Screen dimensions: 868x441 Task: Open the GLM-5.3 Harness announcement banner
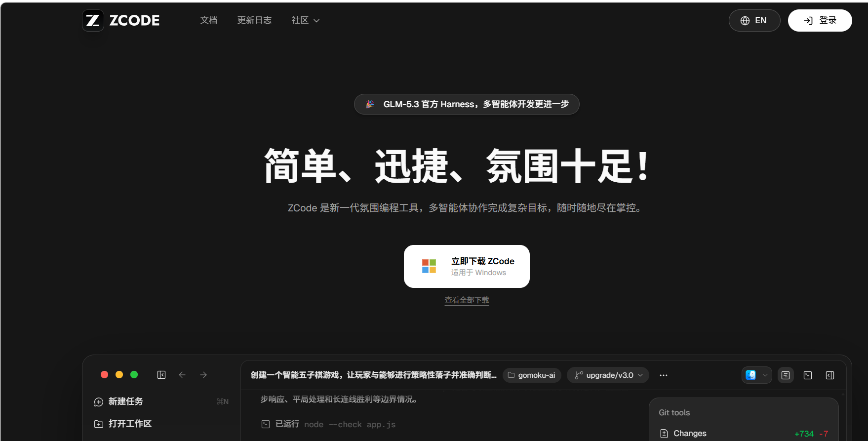467,104
